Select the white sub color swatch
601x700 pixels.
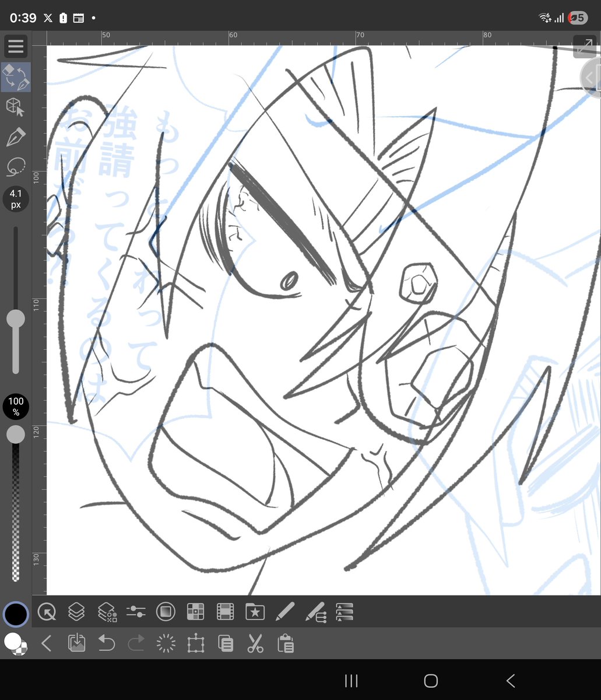(x=12, y=640)
